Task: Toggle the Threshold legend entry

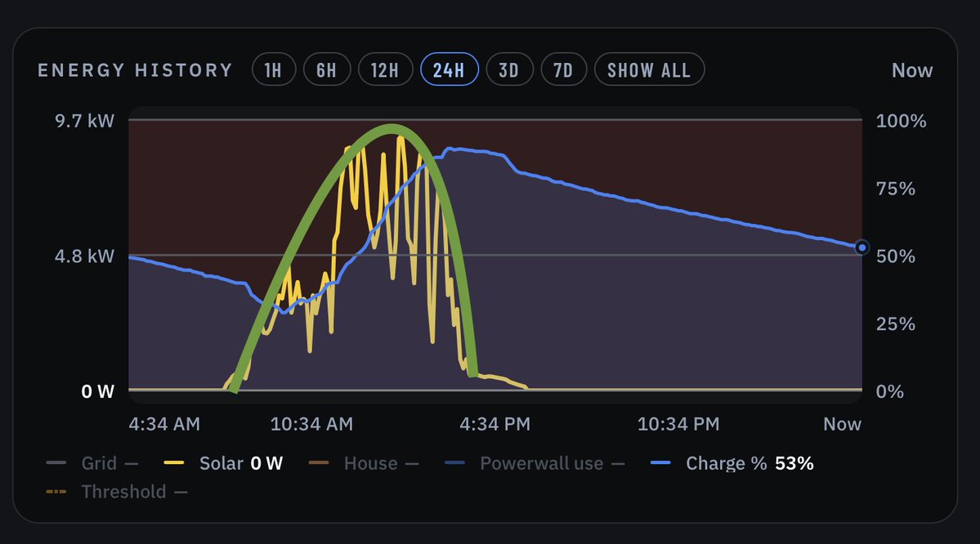Action: (116, 492)
